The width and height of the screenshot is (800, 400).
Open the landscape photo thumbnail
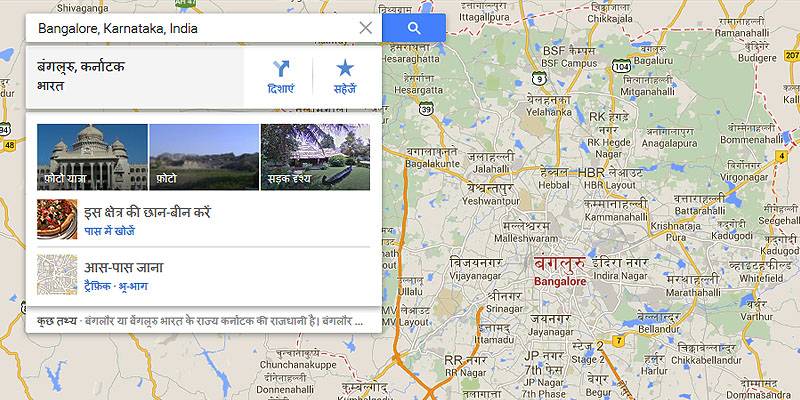pos(204,157)
